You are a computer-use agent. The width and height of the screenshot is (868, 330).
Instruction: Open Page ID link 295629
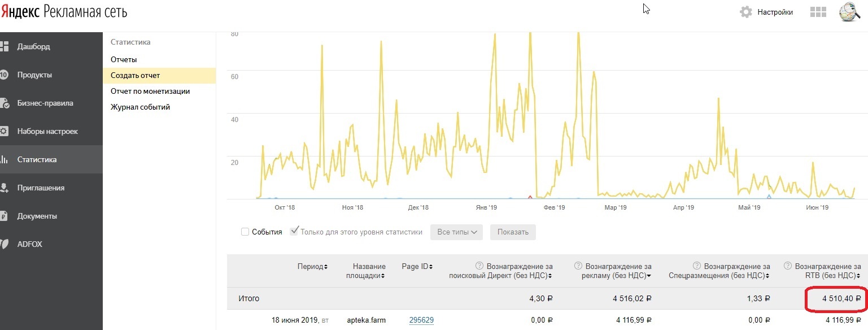click(421, 320)
